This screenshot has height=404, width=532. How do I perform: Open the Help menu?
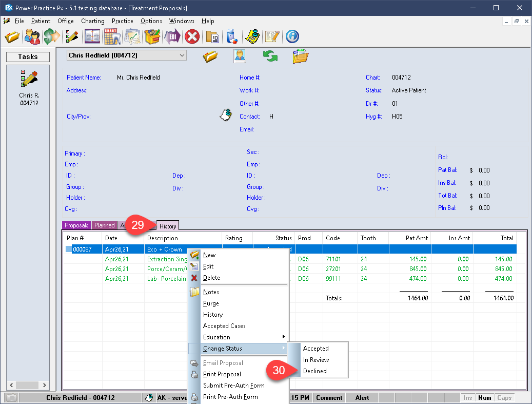(208, 21)
